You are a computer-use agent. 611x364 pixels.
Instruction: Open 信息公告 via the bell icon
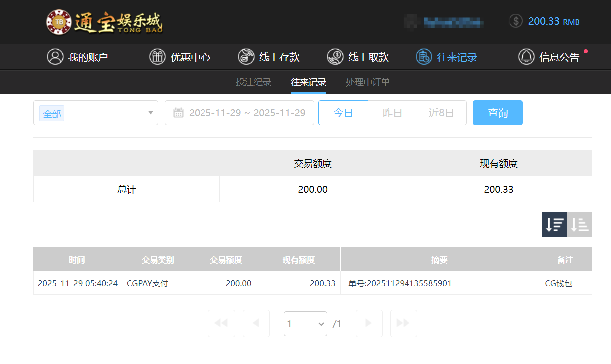coord(526,56)
